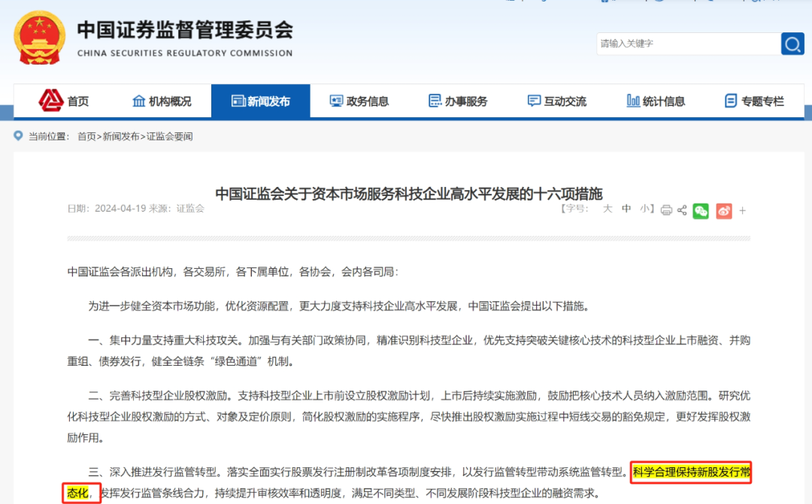Open the 办事服务 navigation menu

(459, 100)
